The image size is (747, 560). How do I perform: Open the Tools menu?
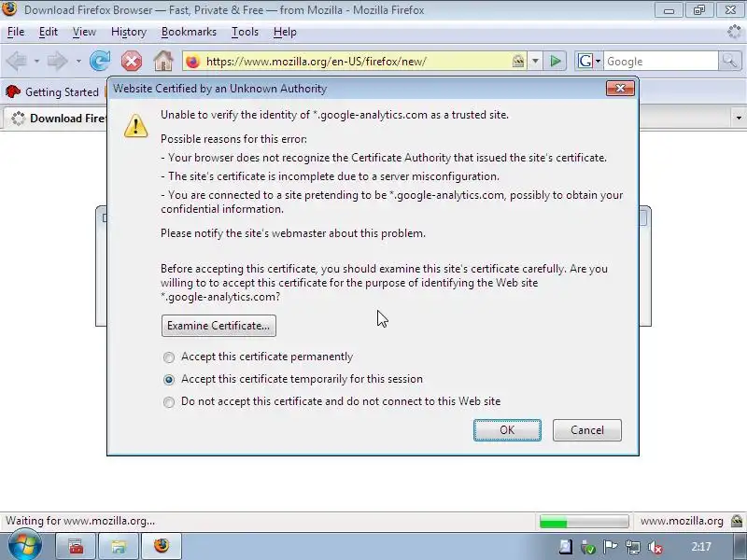tap(245, 32)
